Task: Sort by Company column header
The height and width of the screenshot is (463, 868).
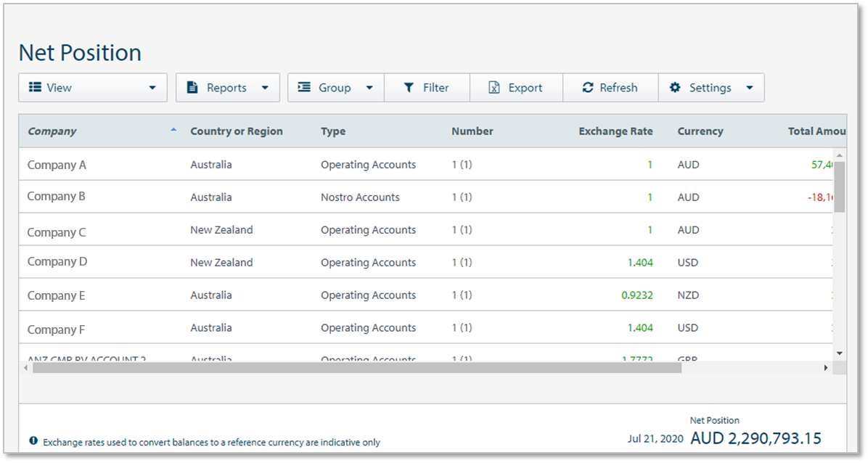Action: [52, 131]
